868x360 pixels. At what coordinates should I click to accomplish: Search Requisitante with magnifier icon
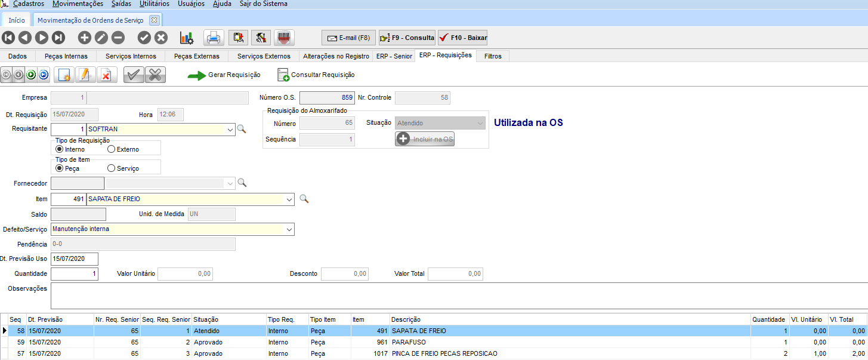pyautogui.click(x=242, y=129)
